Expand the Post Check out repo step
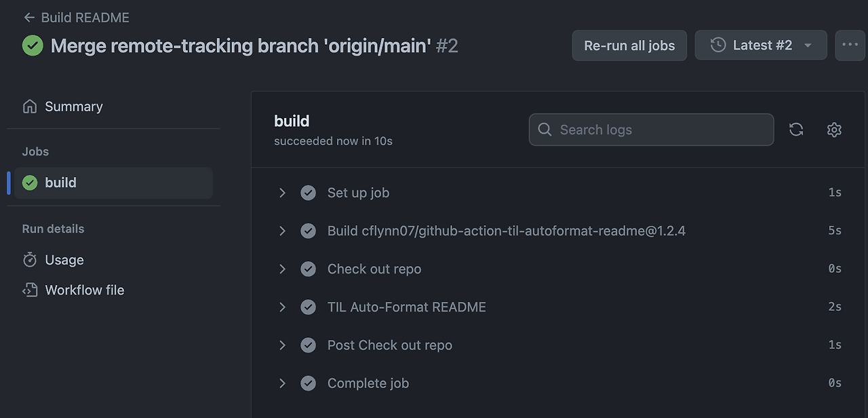This screenshot has height=418, width=868. [x=283, y=345]
